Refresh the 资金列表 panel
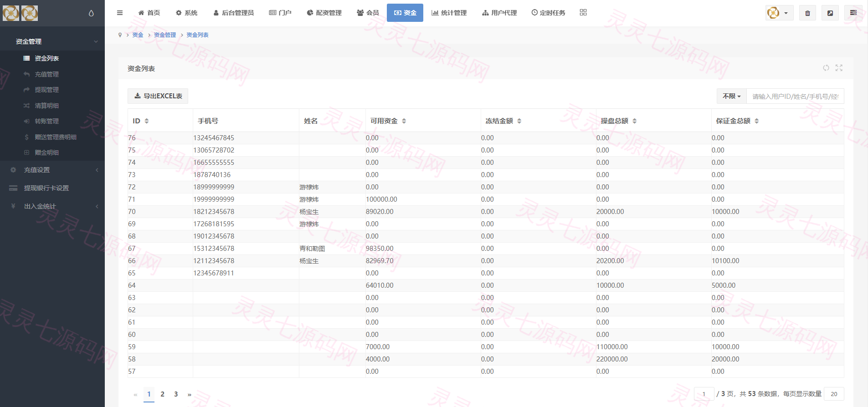This screenshot has width=868, height=407. click(x=826, y=68)
